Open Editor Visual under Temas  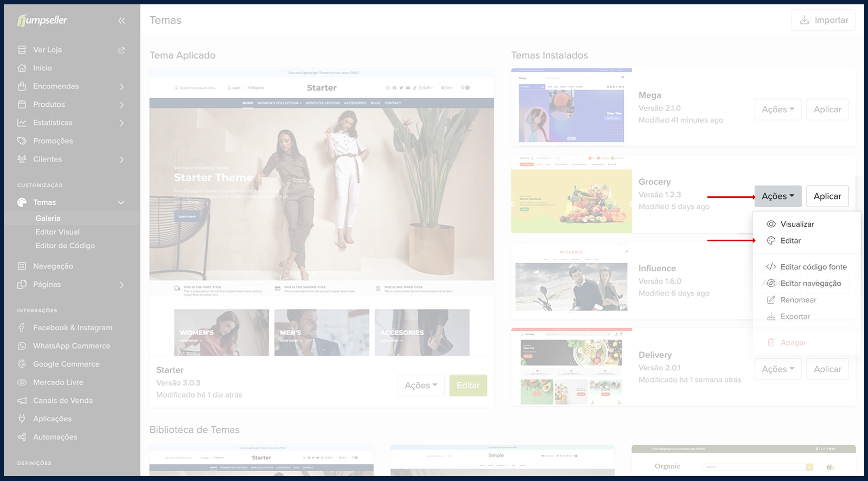pyautogui.click(x=58, y=232)
